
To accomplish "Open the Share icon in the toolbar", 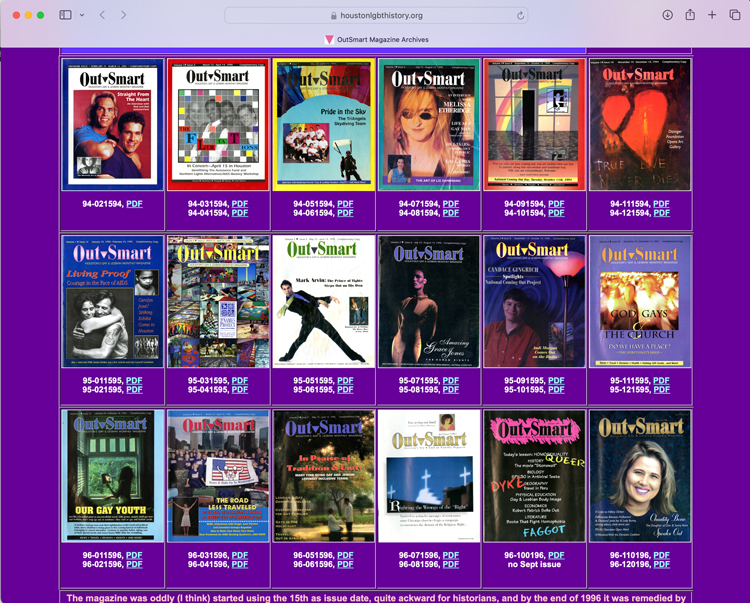I will (690, 15).
